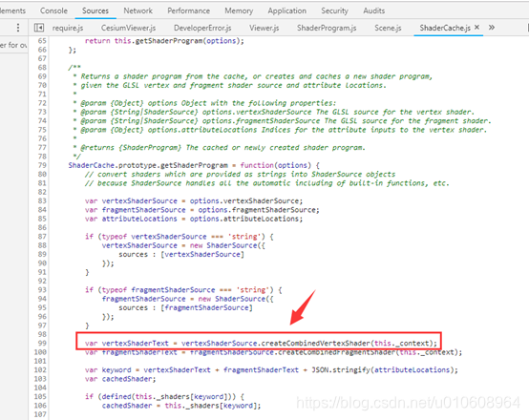Click 'sources : [fragmentShaderSource]' on line 95

tap(185, 307)
